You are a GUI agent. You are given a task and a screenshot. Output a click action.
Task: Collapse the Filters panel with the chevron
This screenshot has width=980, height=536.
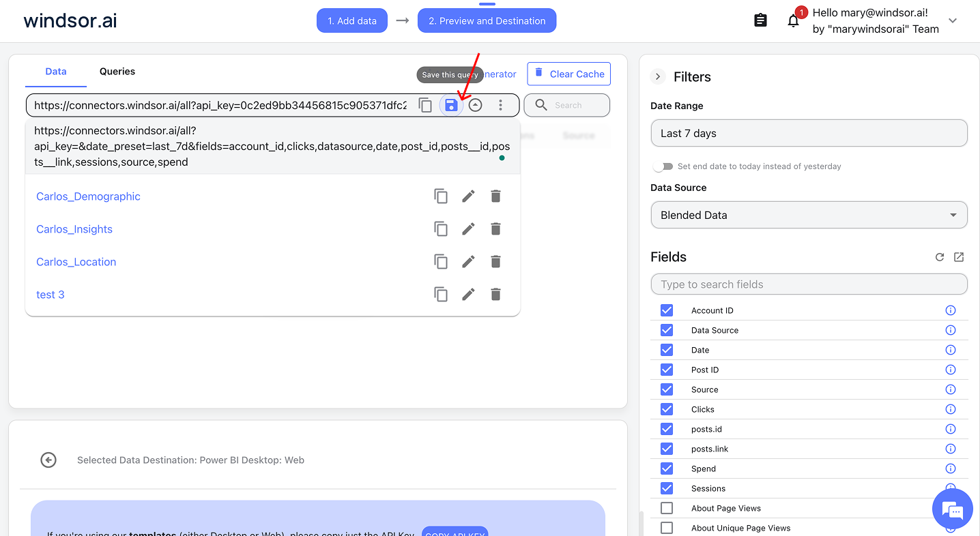(657, 76)
